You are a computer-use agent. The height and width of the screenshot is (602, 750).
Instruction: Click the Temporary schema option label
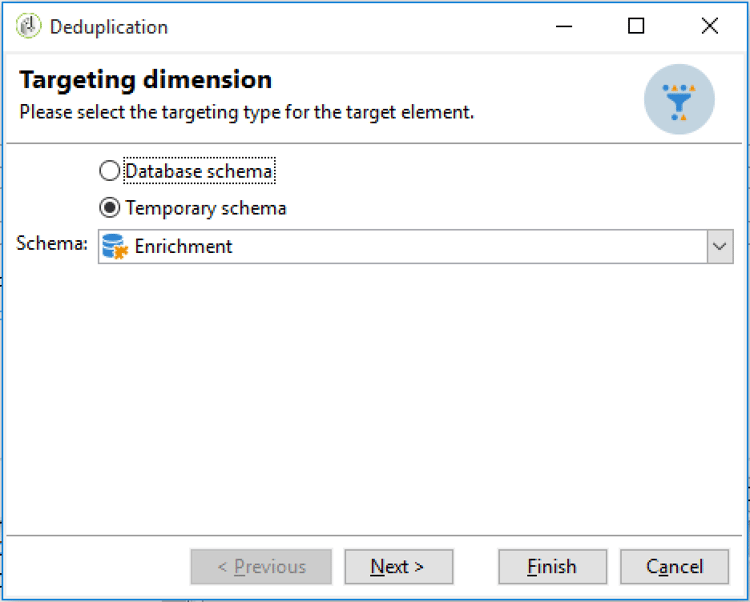point(206,208)
